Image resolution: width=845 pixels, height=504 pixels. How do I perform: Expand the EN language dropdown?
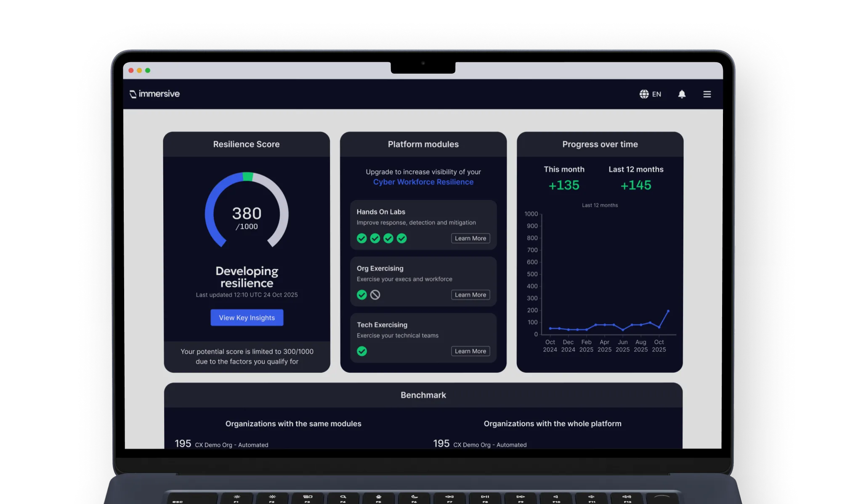[x=656, y=94]
